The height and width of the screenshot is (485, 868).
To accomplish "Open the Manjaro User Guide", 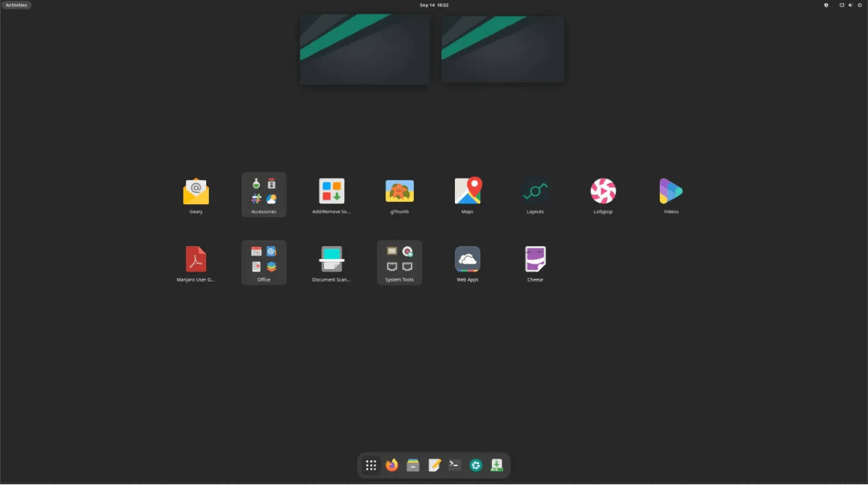I will point(195,259).
